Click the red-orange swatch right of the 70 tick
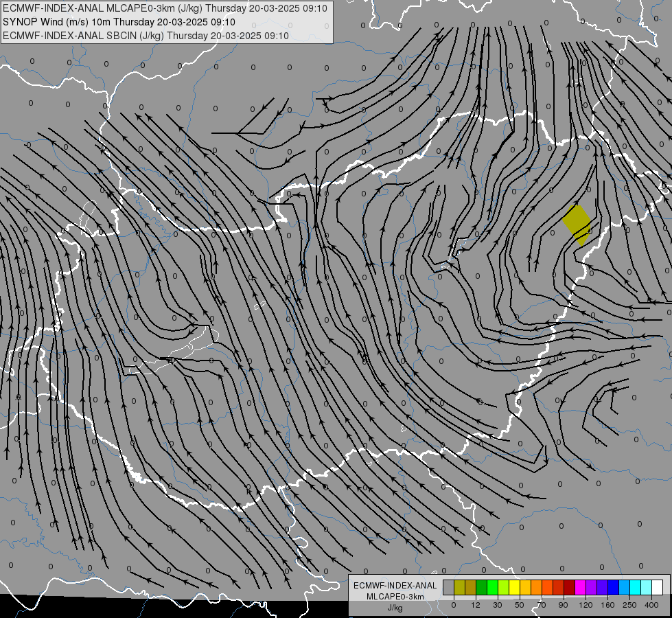This screenshot has height=618, width=672. point(547,587)
